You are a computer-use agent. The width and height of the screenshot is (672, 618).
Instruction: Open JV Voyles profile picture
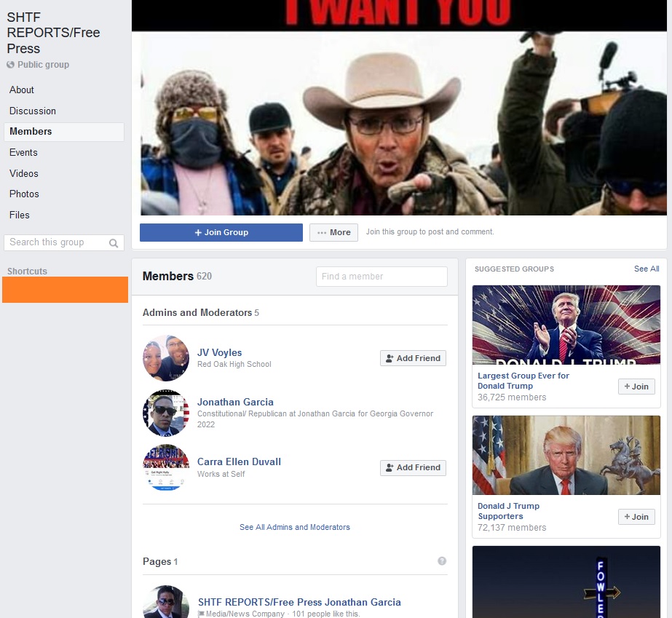166,358
